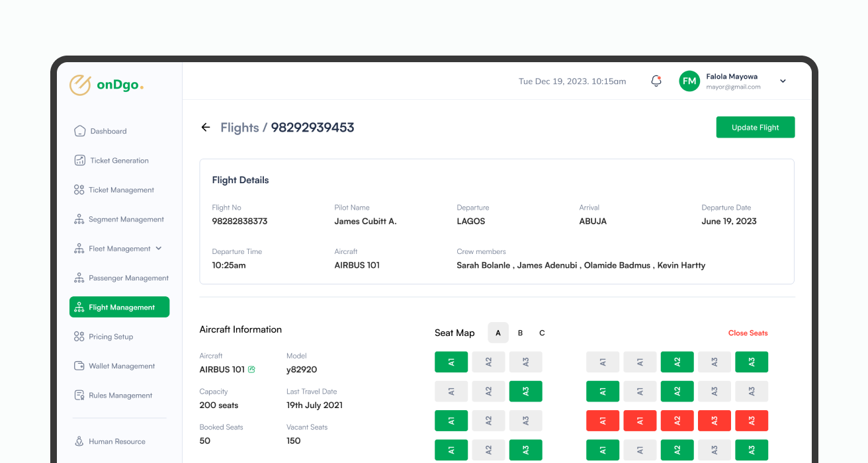The image size is (868, 463).
Task: Expand the Fleet Management chevron
Action: (x=158, y=249)
